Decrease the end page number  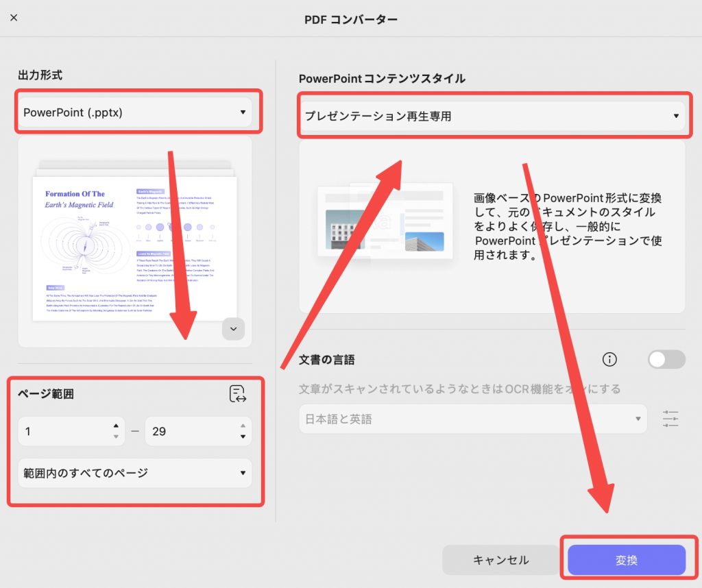point(243,437)
